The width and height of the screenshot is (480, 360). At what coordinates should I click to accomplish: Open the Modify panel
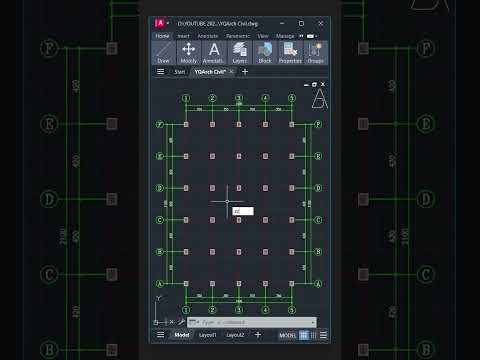tap(189, 53)
